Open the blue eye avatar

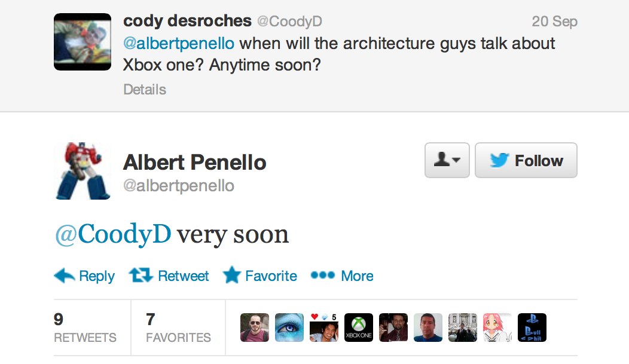(289, 328)
